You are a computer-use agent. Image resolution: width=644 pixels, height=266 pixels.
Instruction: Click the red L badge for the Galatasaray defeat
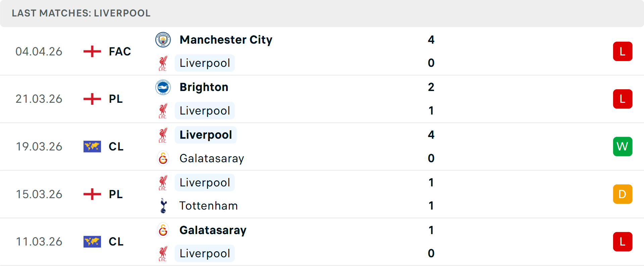[x=623, y=242]
